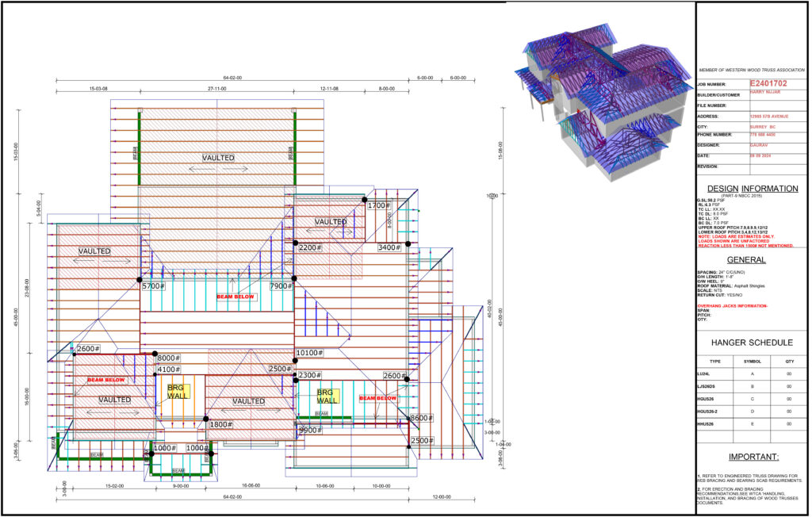812x517 pixels.
Task: Click the 10-06-00 dimension at bottom
Action: (324, 486)
